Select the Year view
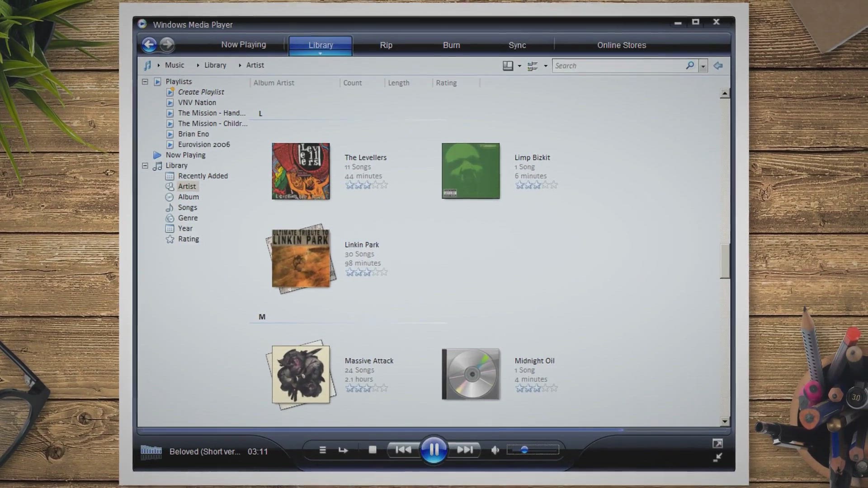The image size is (868, 488). 185,228
